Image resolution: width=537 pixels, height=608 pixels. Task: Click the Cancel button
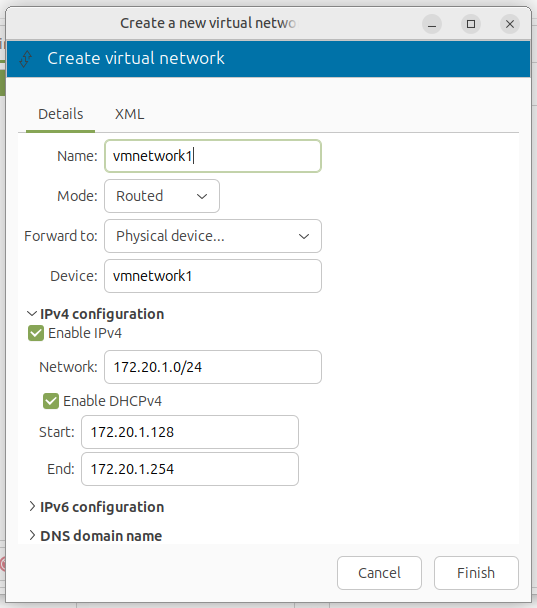tap(379, 573)
